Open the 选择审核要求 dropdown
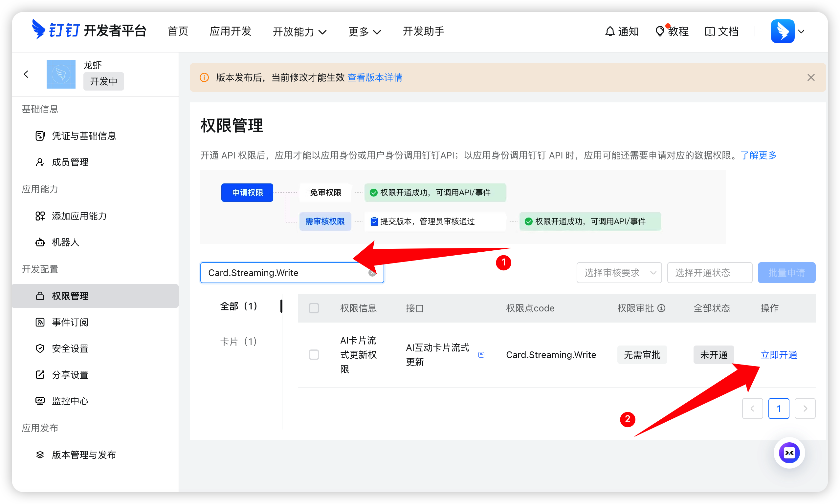Screen dimensions: 840x504 tap(619, 272)
